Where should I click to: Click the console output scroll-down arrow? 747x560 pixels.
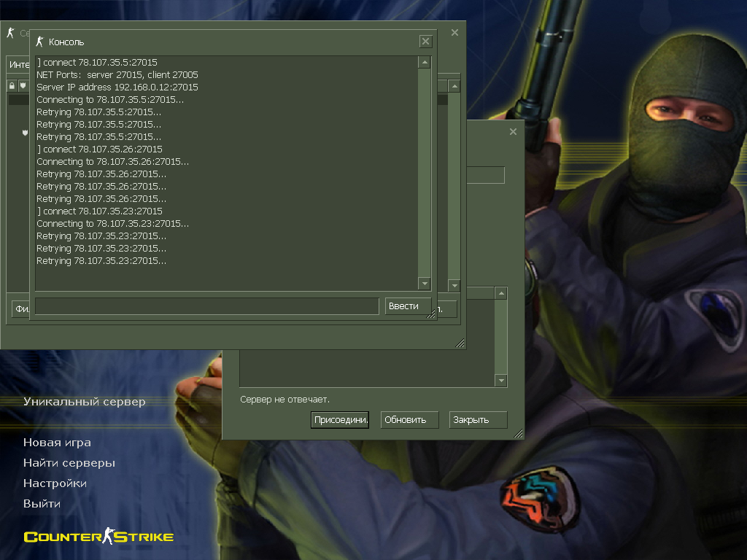(x=425, y=284)
